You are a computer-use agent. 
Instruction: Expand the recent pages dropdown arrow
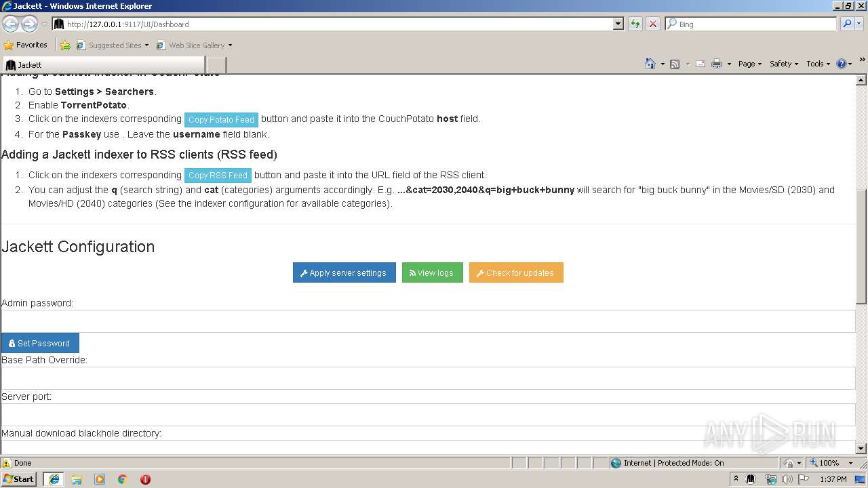[44, 24]
